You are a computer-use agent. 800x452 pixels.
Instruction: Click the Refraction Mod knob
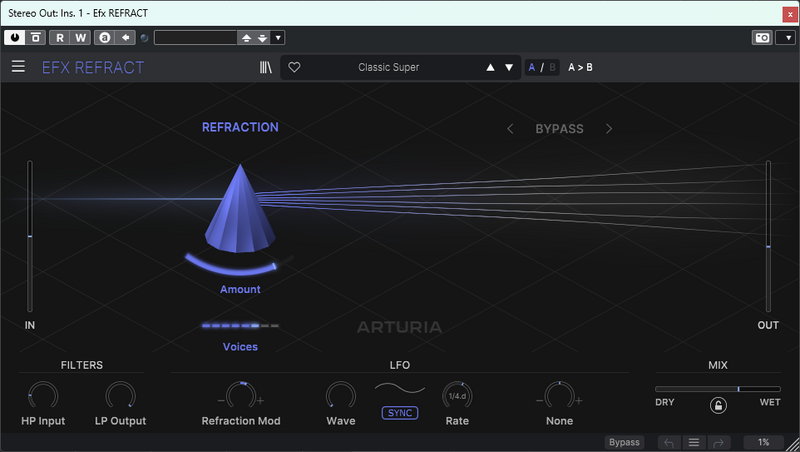241,396
